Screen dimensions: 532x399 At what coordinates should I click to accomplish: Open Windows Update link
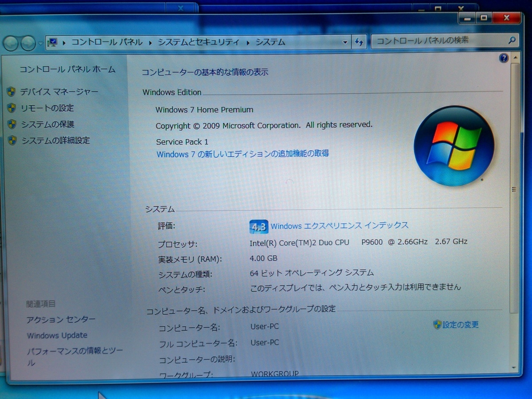57,335
